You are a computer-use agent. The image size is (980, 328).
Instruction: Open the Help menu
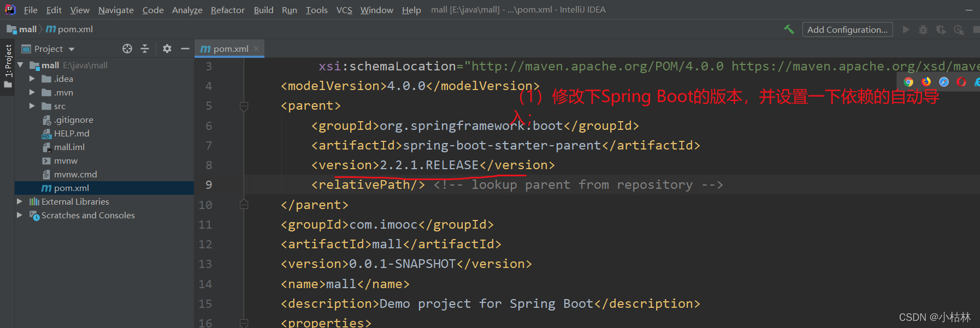click(411, 10)
